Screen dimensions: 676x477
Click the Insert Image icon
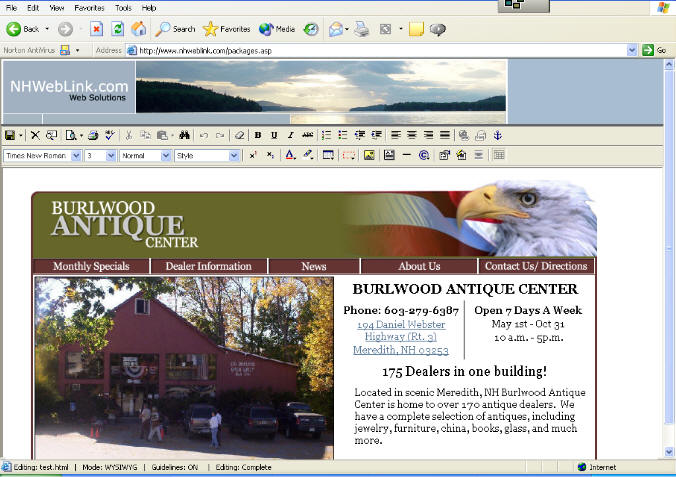tap(369, 155)
